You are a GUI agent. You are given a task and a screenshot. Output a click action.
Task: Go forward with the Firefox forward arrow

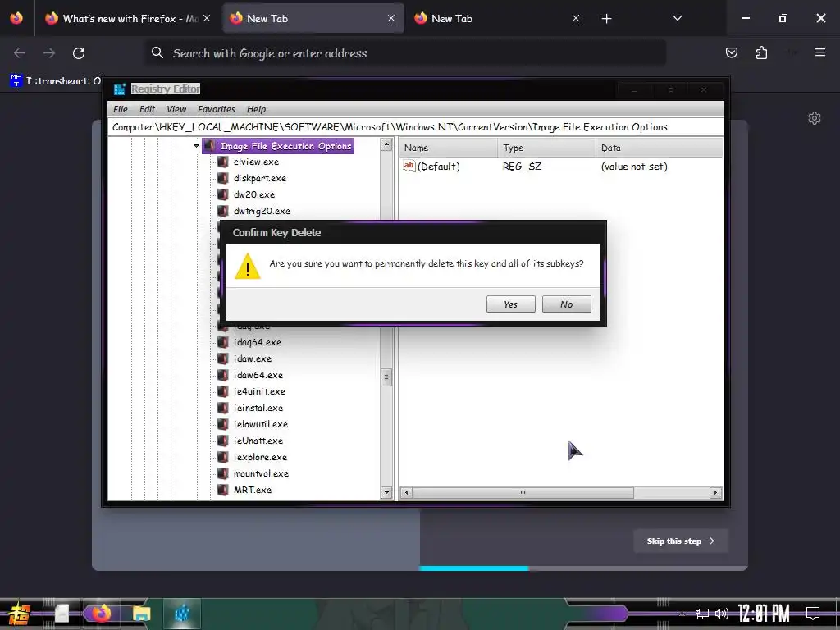coord(49,53)
